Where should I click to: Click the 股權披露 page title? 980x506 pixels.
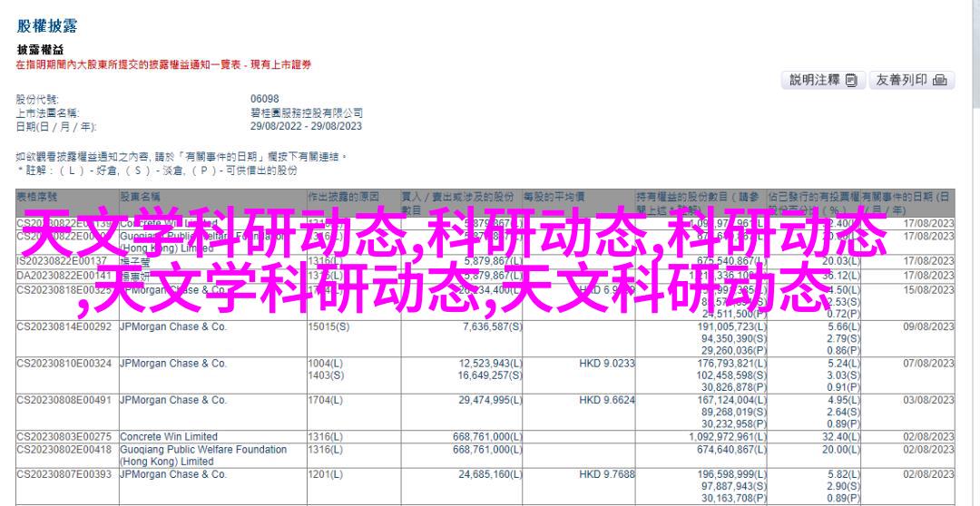(x=47, y=26)
